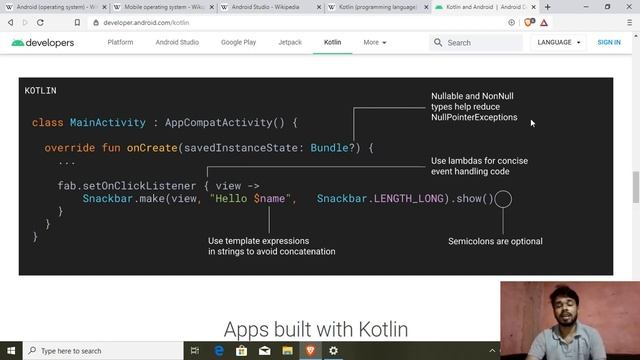Click Brave browser taskbar icon
The width and height of the screenshot is (640, 360).
pyautogui.click(x=310, y=351)
